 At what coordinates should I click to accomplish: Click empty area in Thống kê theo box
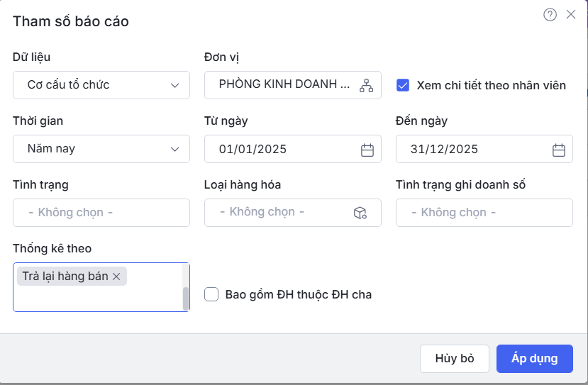click(92, 299)
